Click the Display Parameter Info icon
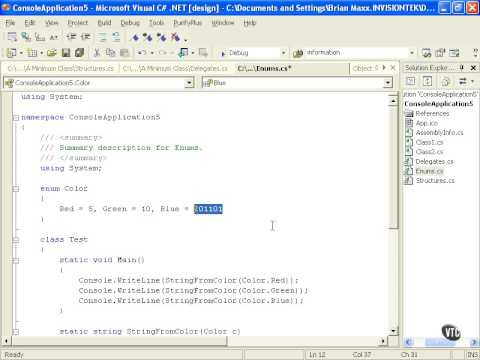This screenshot has width=480, height=360. click(26, 37)
